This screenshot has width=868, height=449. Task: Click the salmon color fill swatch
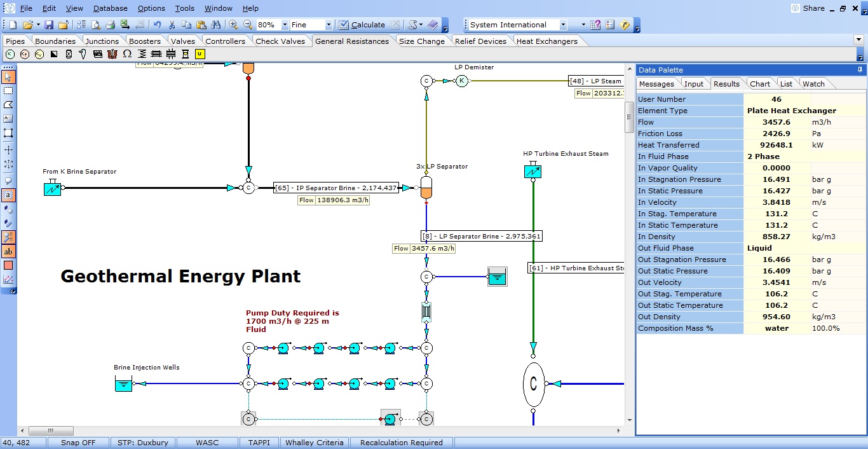[8, 265]
